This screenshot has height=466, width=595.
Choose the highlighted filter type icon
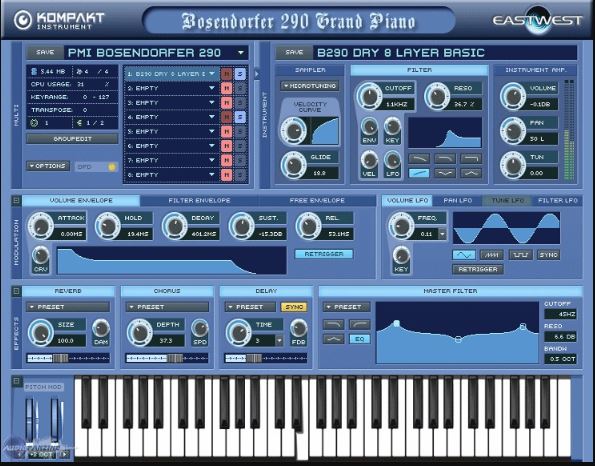pos(419,173)
